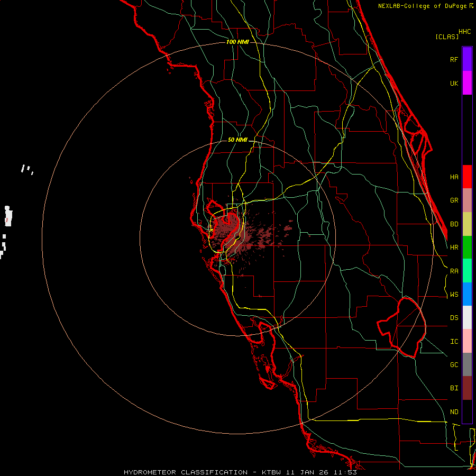Click the RA legend label
476x476 pixels.
click(x=454, y=271)
